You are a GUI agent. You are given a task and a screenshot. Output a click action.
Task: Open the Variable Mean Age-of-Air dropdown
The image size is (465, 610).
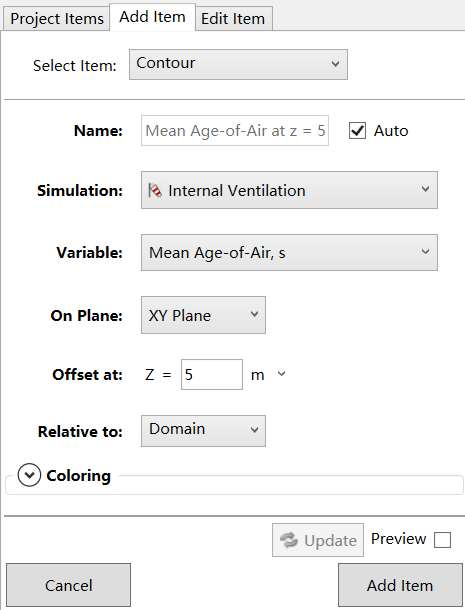(x=289, y=252)
